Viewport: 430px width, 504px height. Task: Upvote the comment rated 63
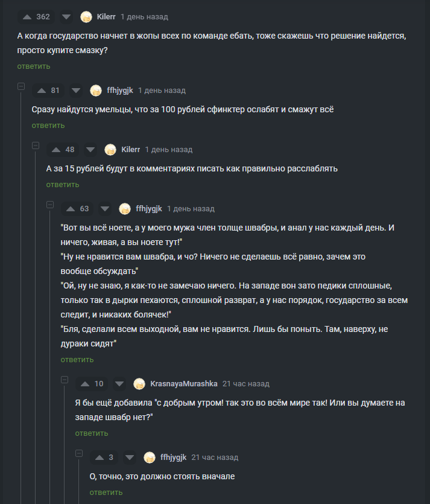pyautogui.click(x=71, y=209)
